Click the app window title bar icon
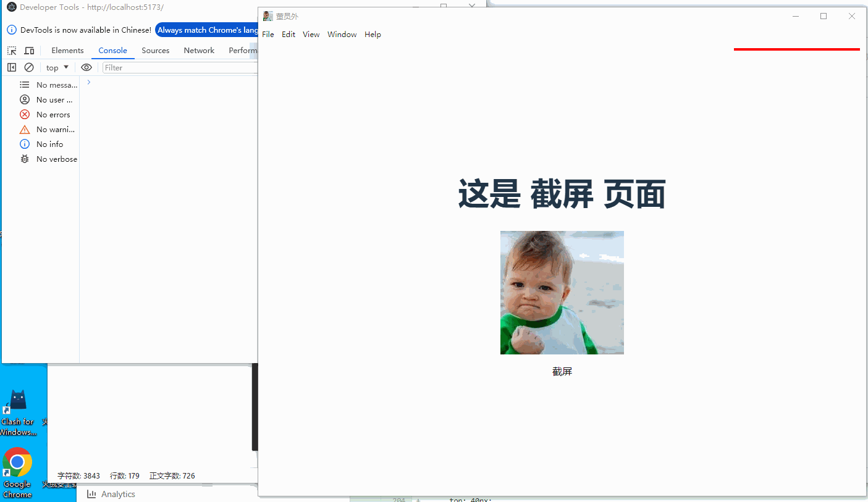 [268, 16]
